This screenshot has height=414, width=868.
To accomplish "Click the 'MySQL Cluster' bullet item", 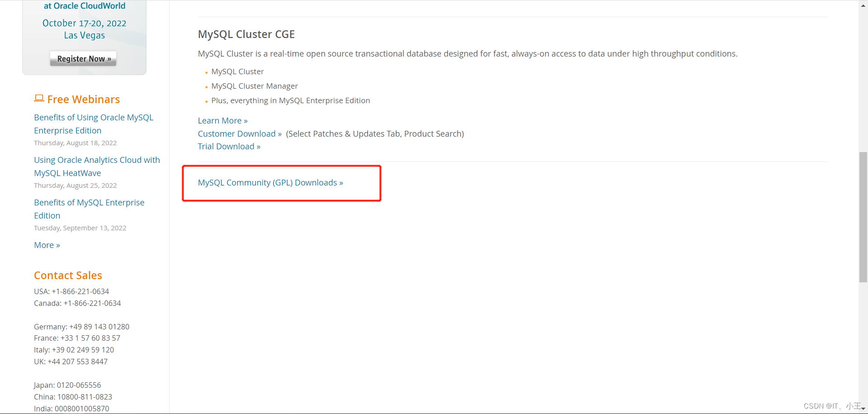I will 237,71.
